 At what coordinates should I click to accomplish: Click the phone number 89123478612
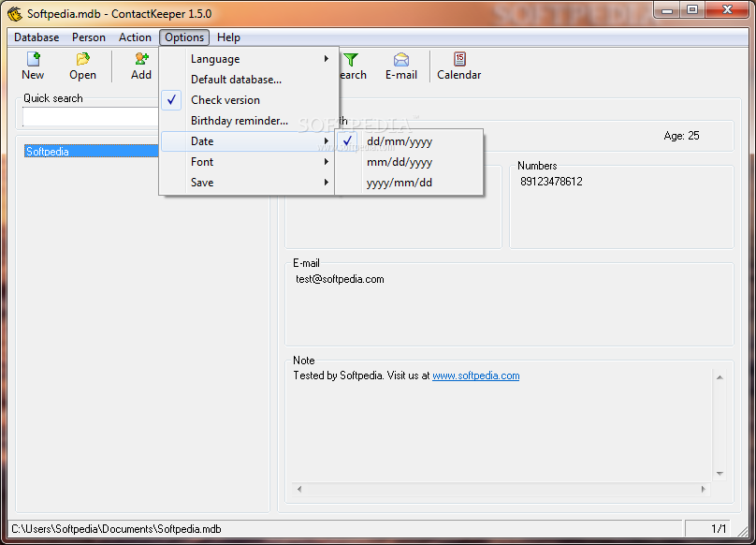point(551,182)
